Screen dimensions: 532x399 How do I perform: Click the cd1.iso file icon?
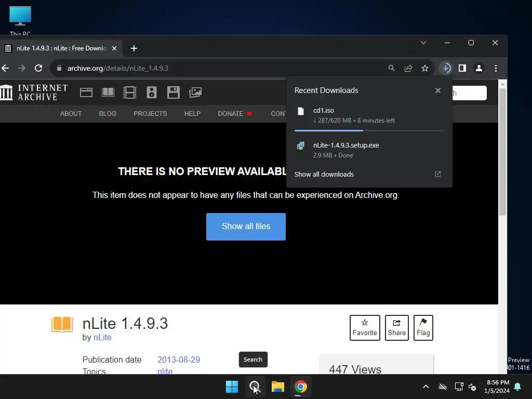(x=301, y=111)
